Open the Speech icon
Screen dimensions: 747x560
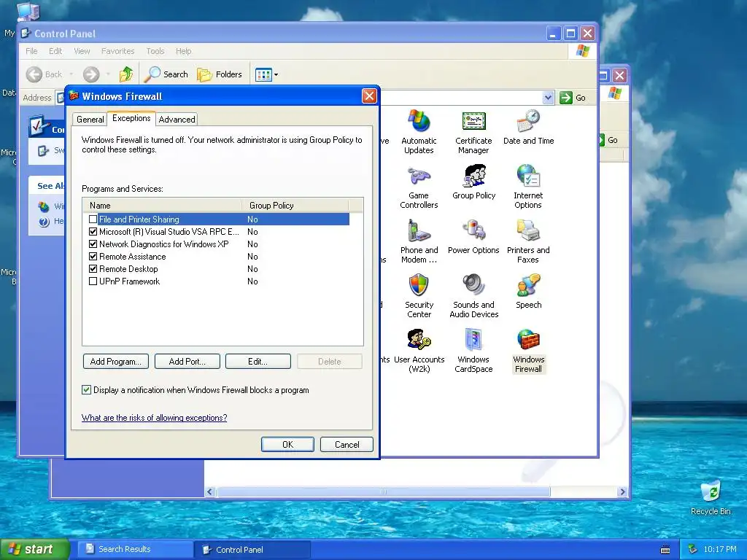(x=528, y=292)
